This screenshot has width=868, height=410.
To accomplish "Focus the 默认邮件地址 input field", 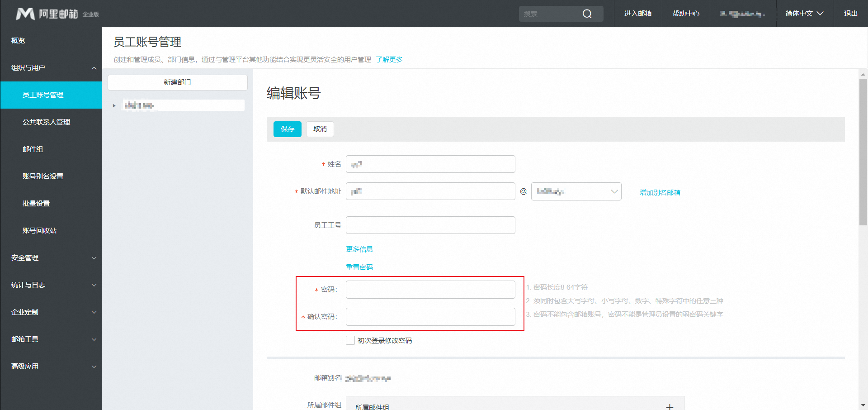I will click(430, 191).
